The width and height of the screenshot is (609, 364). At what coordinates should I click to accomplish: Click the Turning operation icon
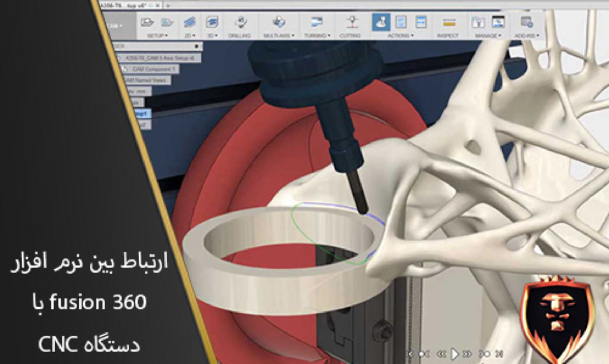coord(317,22)
